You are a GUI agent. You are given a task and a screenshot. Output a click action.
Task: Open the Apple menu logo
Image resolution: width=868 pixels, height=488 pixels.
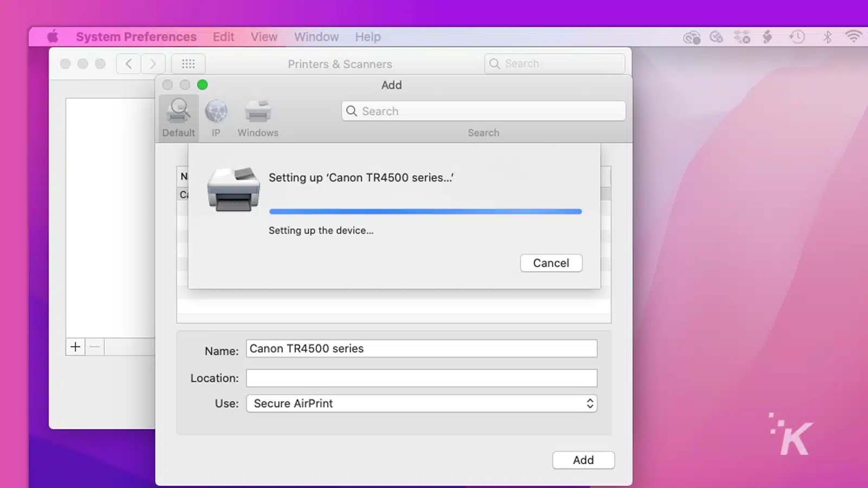[53, 37]
